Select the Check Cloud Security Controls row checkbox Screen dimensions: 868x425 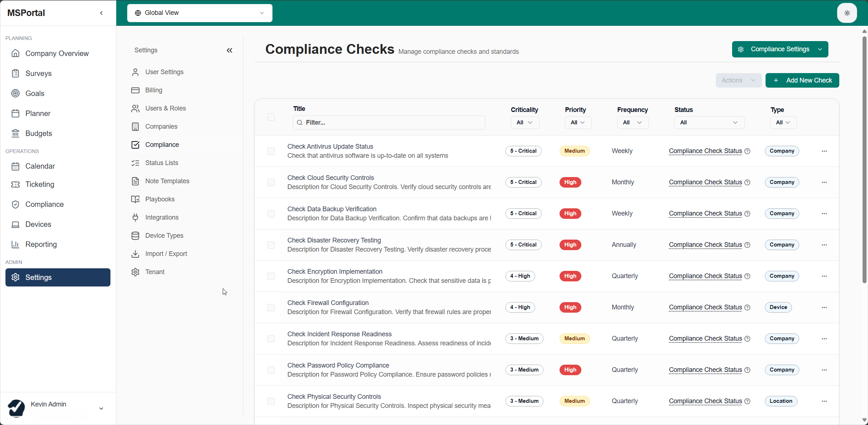click(271, 183)
